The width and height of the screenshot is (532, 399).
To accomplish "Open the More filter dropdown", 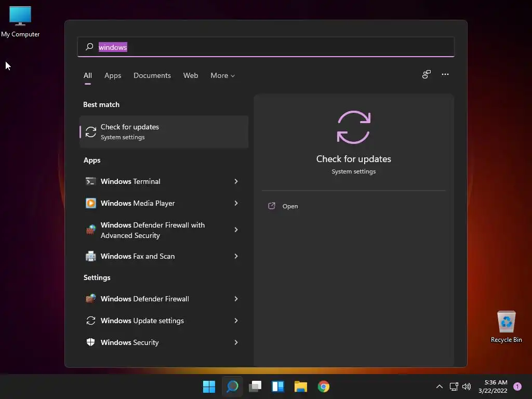I will (222, 76).
